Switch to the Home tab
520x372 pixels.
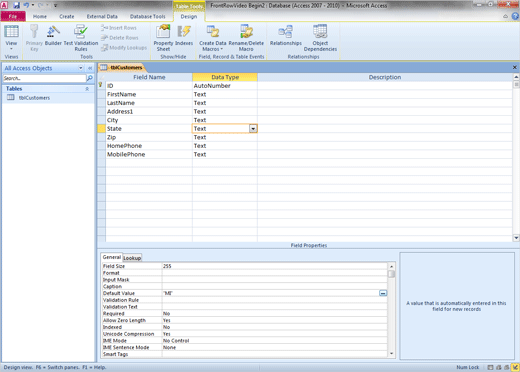click(x=40, y=16)
